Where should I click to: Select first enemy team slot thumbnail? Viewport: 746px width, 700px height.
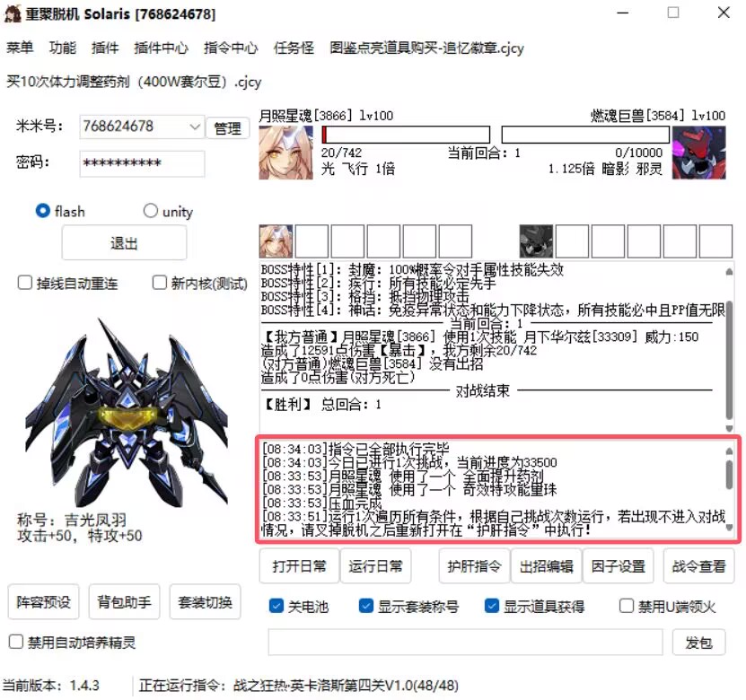(536, 241)
